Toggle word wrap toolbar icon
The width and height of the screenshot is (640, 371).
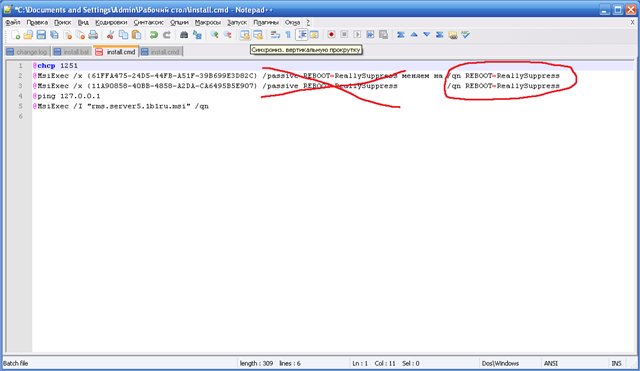tap(275, 35)
